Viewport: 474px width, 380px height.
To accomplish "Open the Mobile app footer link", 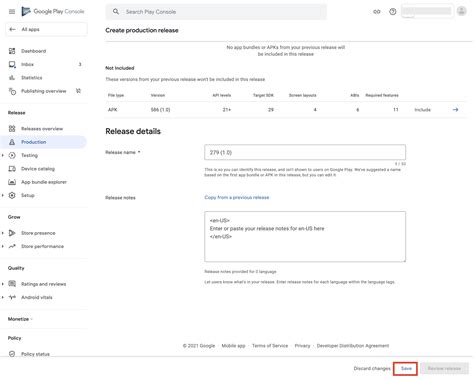I will click(233, 346).
